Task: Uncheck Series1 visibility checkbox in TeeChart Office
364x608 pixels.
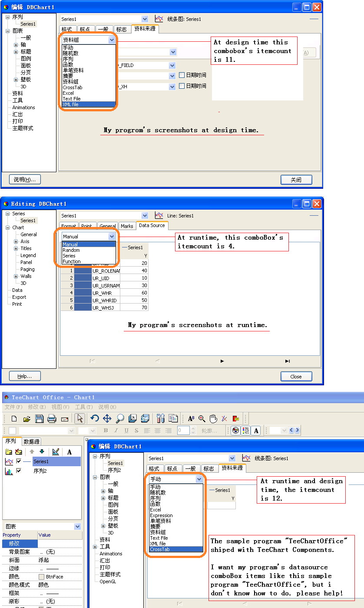Action: tap(19, 461)
